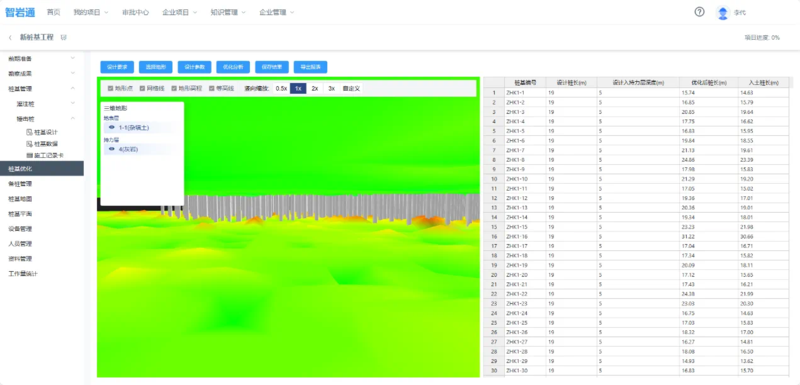Expand the 知识管理 dropdown menu
This screenshot has height=385, width=800.
(228, 12)
